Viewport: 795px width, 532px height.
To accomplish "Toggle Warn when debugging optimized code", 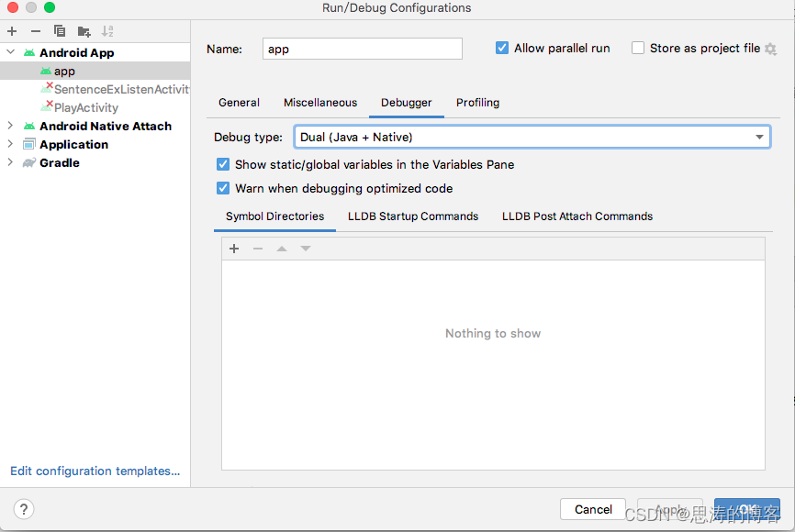I will pyautogui.click(x=223, y=188).
